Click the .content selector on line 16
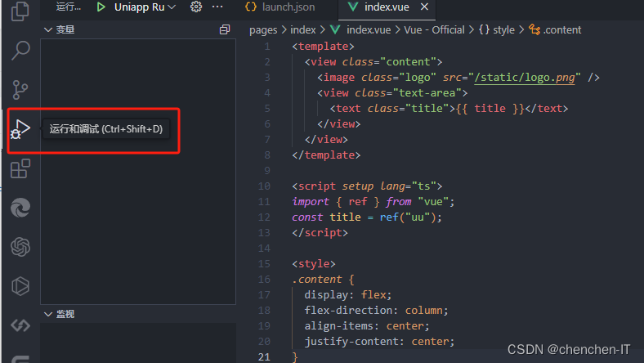Screen dimensions: 644x363 pos(316,280)
